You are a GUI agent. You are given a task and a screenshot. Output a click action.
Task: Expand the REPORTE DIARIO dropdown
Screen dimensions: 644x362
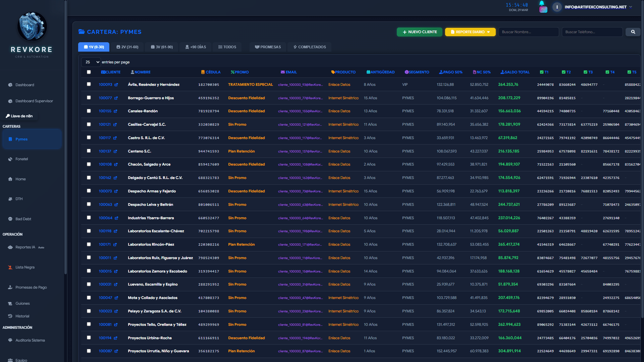click(470, 32)
